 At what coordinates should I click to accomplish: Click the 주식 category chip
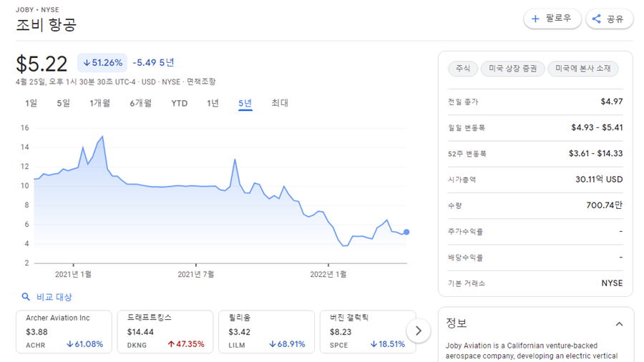(x=463, y=69)
